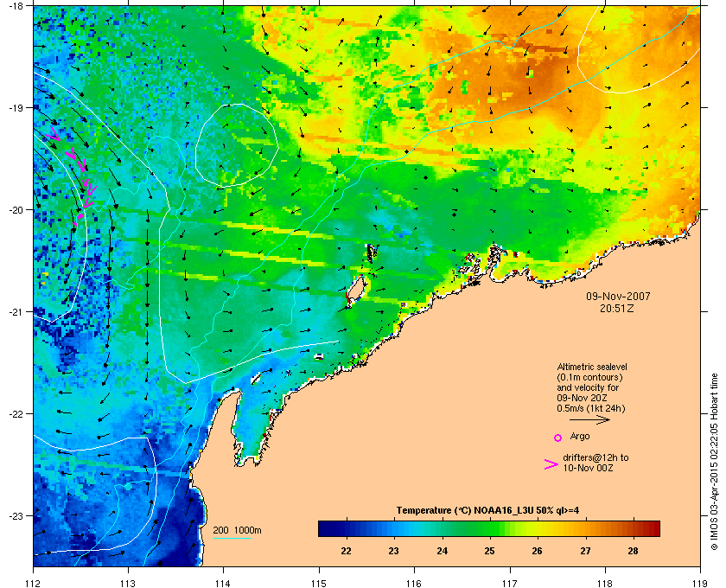Click the IMOS copyright vertical text
This screenshot has width=726, height=588.
(x=714, y=462)
